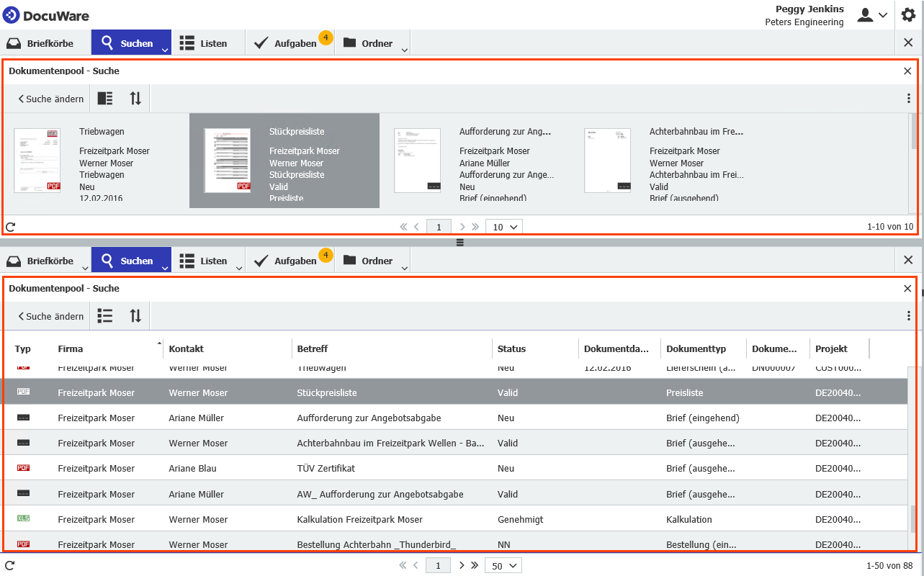Click the horizontal split handle between the two panes
The image size is (924, 576).
[x=460, y=243]
